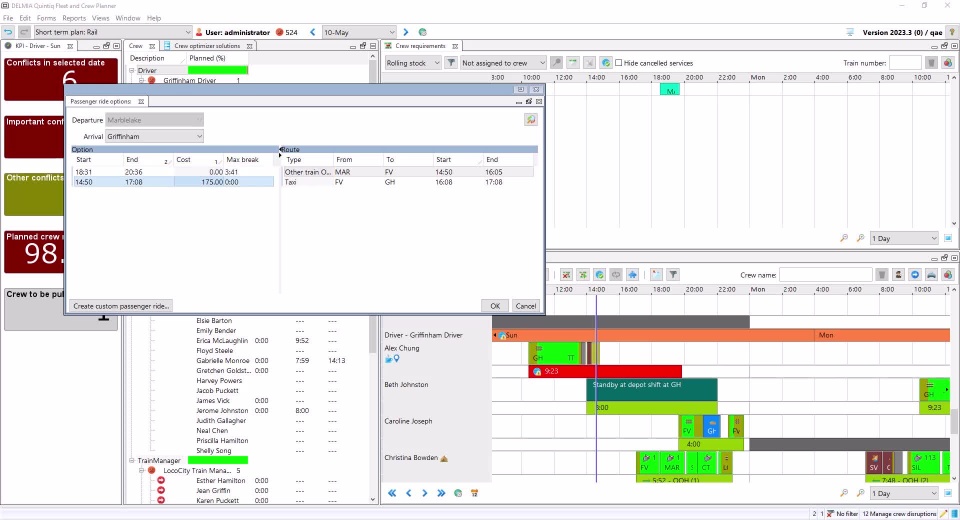Sort by the Max break column header
The width and height of the screenshot is (960, 520).
[x=249, y=159]
